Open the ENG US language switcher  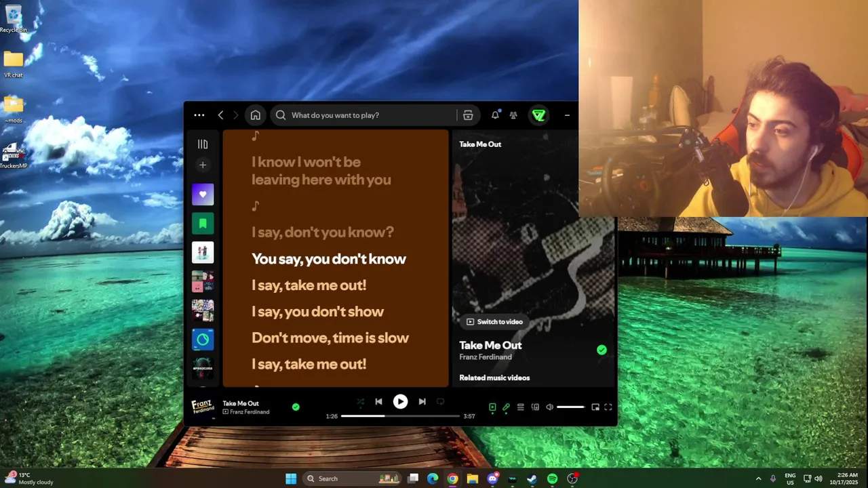[790, 479]
